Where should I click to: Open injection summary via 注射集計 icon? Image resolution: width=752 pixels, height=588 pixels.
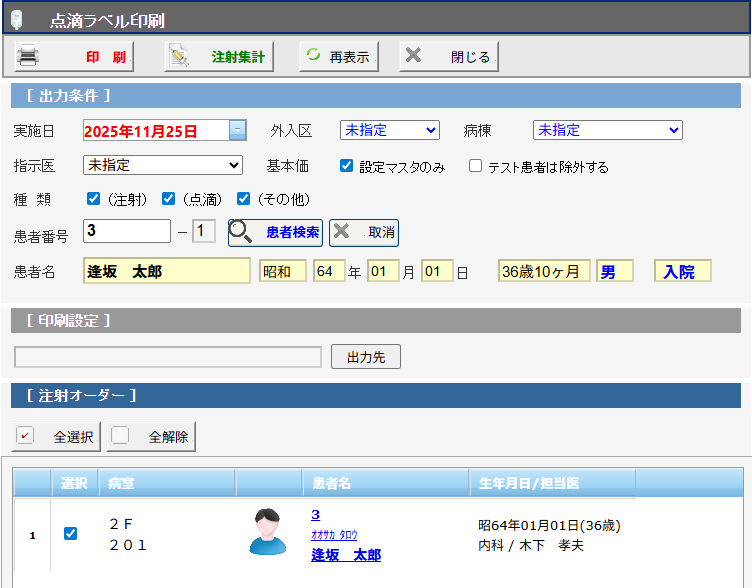(x=181, y=57)
